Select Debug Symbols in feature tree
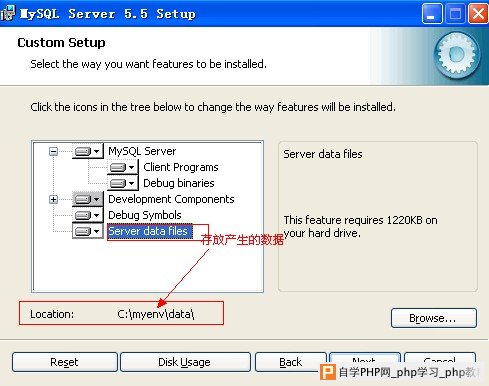Image resolution: width=489 pixels, height=386 pixels. point(145,215)
